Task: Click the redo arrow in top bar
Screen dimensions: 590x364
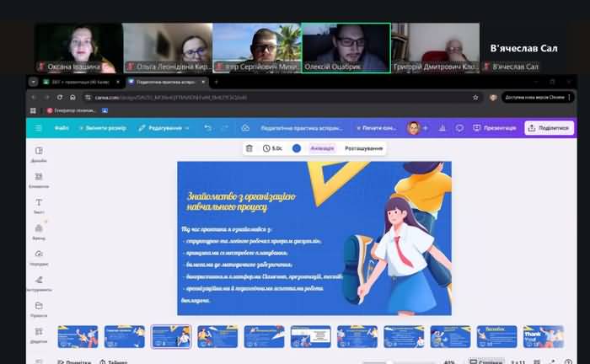Action: click(225, 128)
